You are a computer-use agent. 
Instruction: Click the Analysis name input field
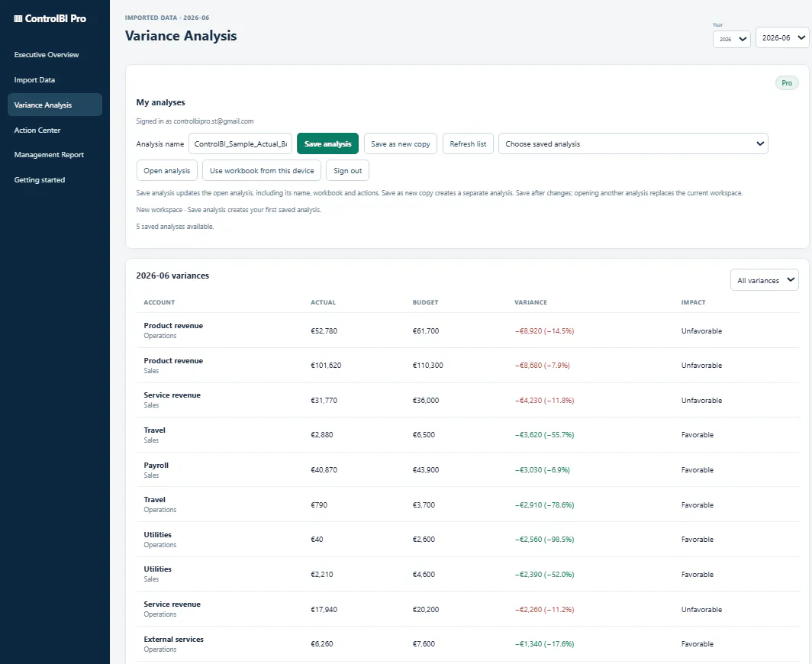(240, 144)
